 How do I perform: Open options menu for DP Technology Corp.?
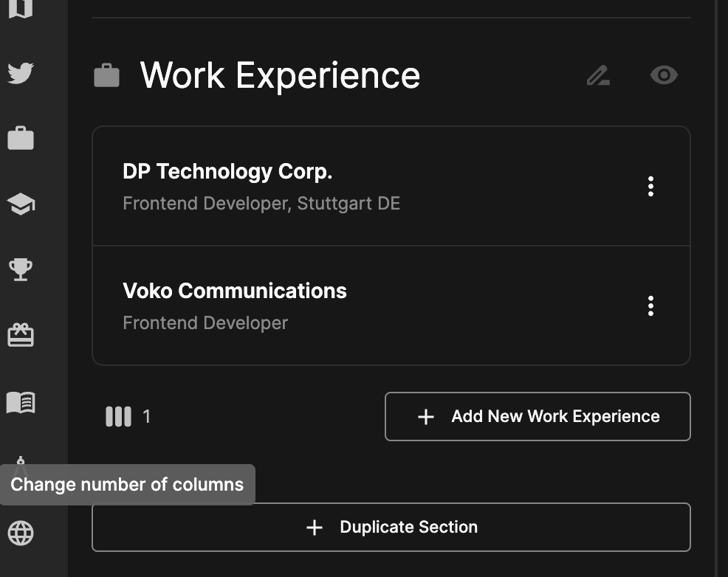(650, 186)
